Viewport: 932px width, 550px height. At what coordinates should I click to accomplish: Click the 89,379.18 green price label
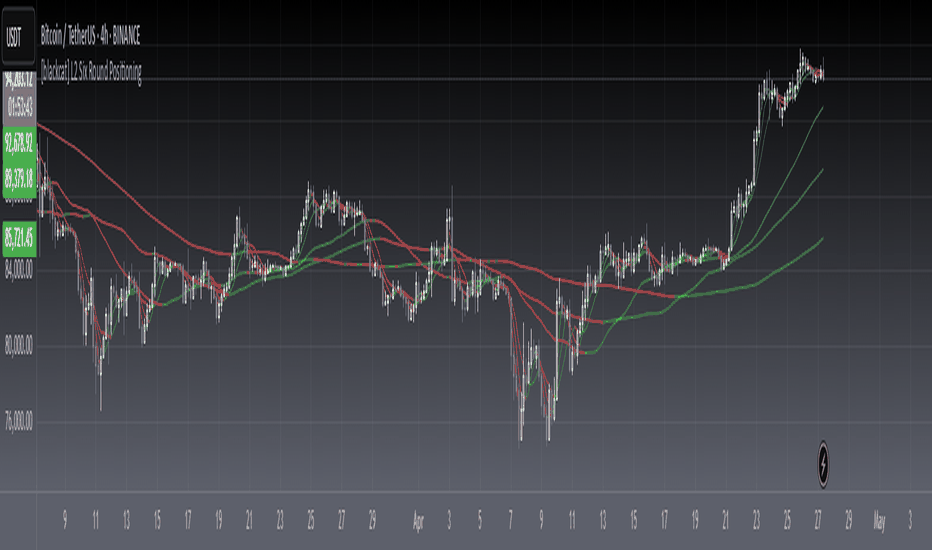coord(19,178)
